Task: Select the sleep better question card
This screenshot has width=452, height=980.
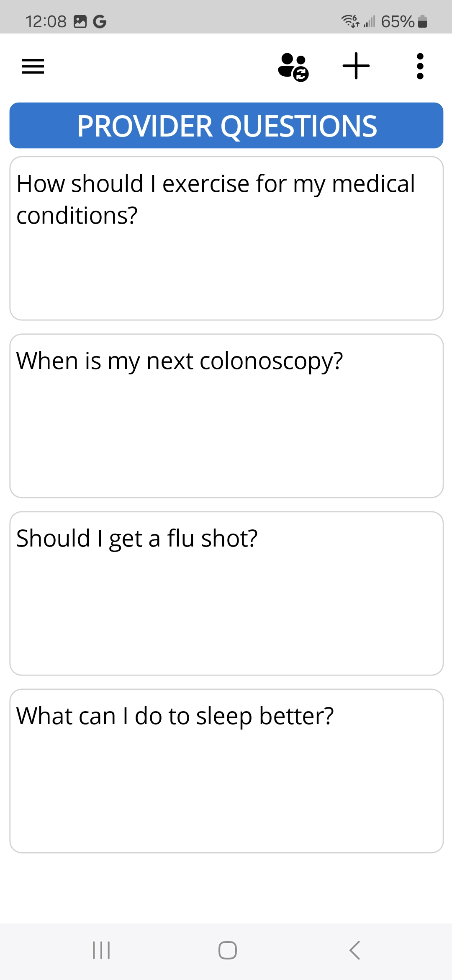Action: click(226, 771)
